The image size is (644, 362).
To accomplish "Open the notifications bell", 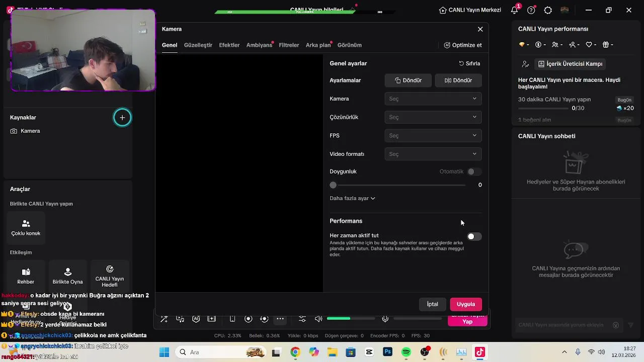I will [515, 10].
